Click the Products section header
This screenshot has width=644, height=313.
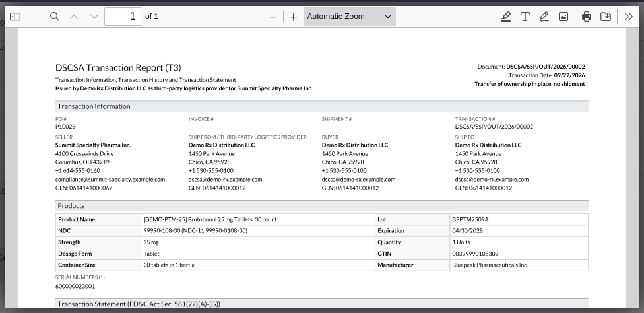(x=321, y=206)
